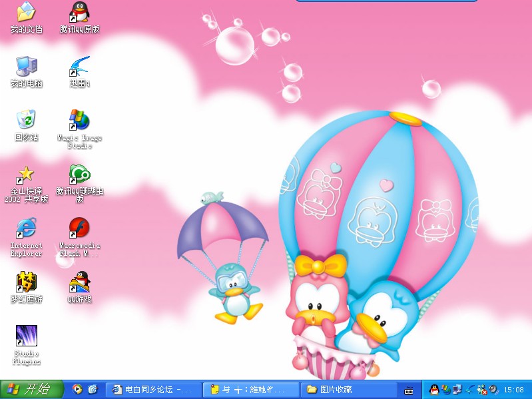Select Internet Explorer desktop shortcut
Viewport: 532px width, 399px height.
click(x=26, y=228)
